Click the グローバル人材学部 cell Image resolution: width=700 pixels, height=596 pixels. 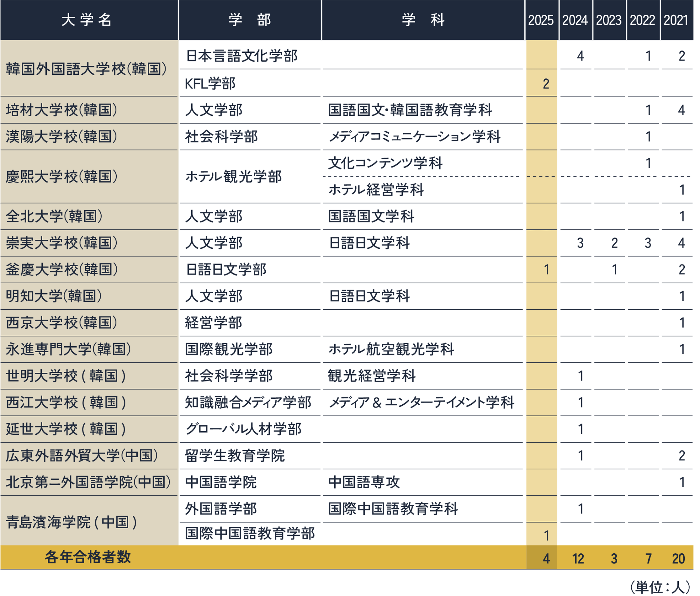[243, 429]
